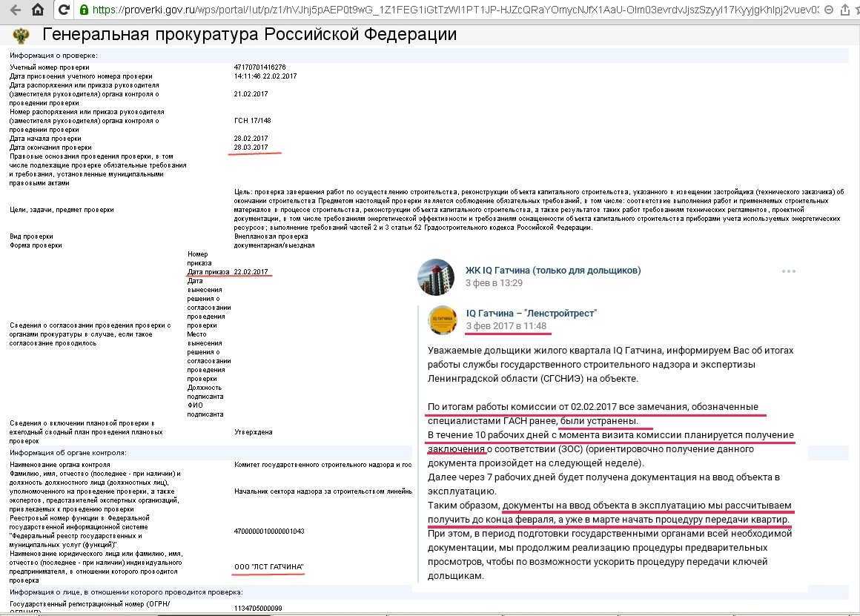Click the sentence starting 'По итогам работы комиссии от 02.02.2017'
The width and height of the screenshot is (860, 616).
point(593,414)
